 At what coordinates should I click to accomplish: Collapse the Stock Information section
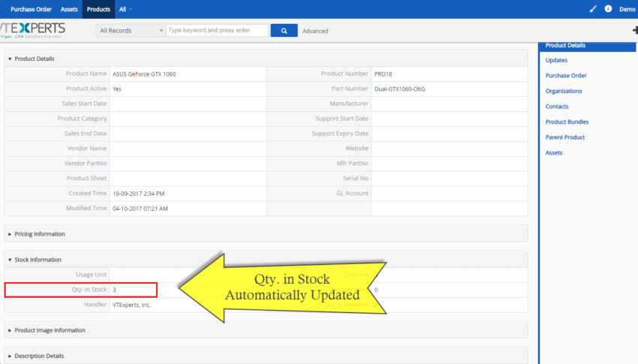(x=10, y=260)
